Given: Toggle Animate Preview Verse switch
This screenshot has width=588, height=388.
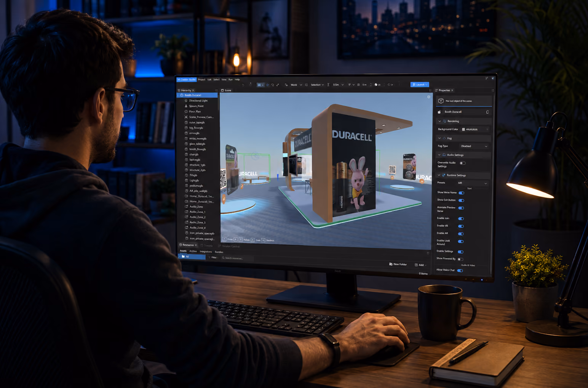Looking at the screenshot, I should pos(461,208).
